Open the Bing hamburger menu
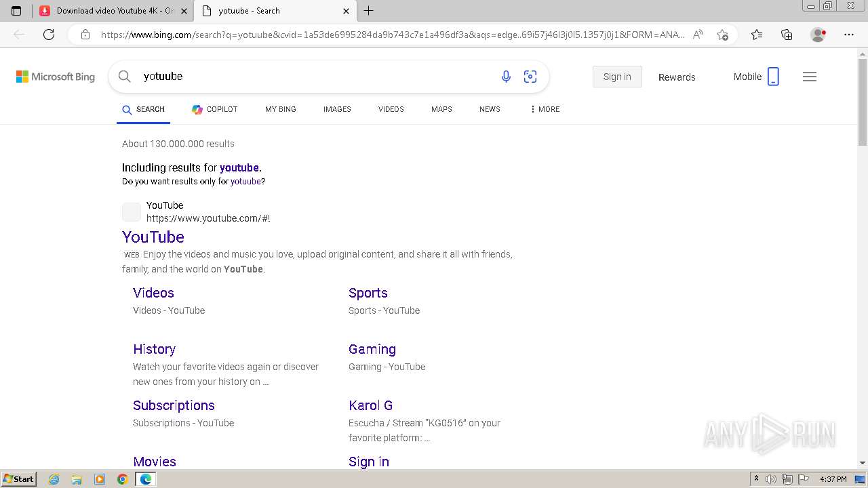Image resolution: width=868 pixels, height=488 pixels. point(810,77)
